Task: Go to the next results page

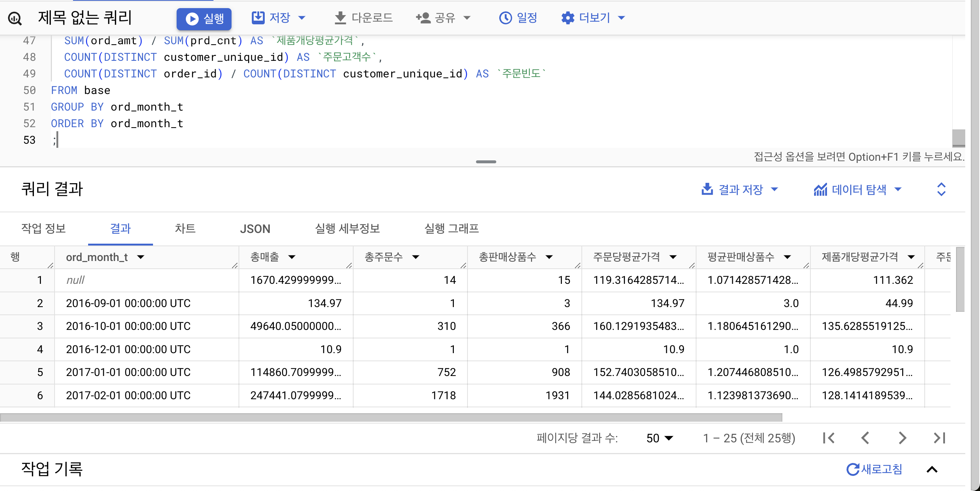Action: pos(902,438)
